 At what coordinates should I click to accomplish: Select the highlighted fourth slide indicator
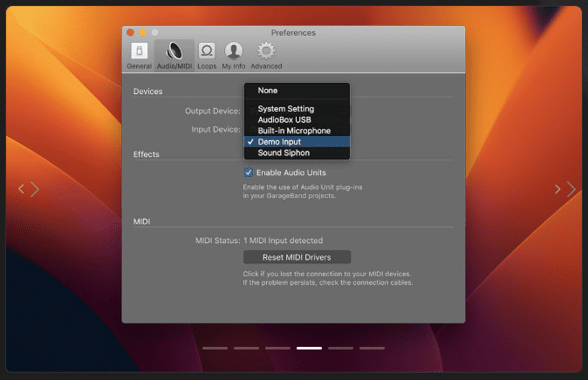pos(309,348)
